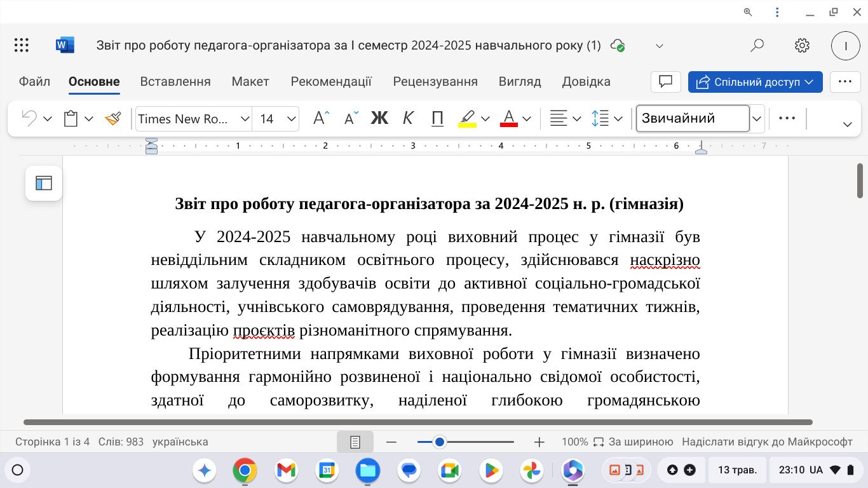Open the comments pane icon
This screenshot has width=868, height=488.
click(x=666, y=82)
